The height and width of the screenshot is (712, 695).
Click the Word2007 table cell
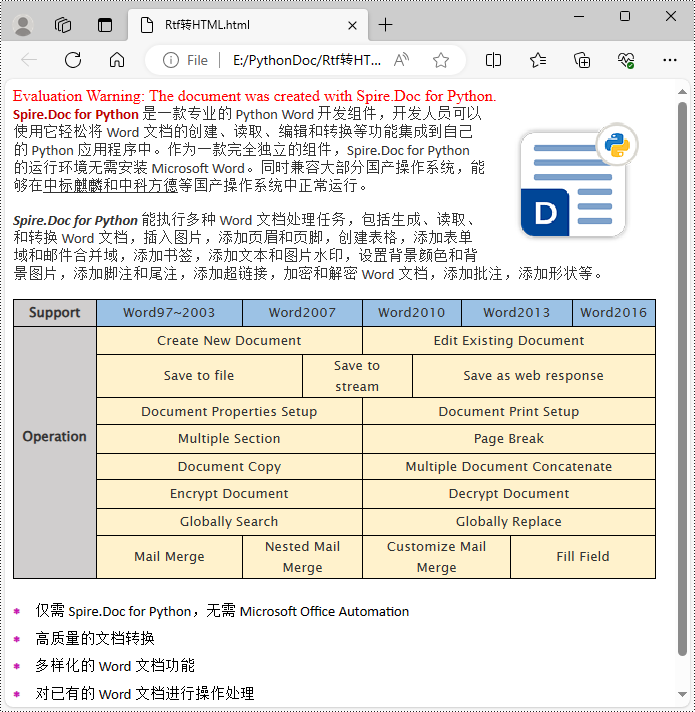coord(302,313)
